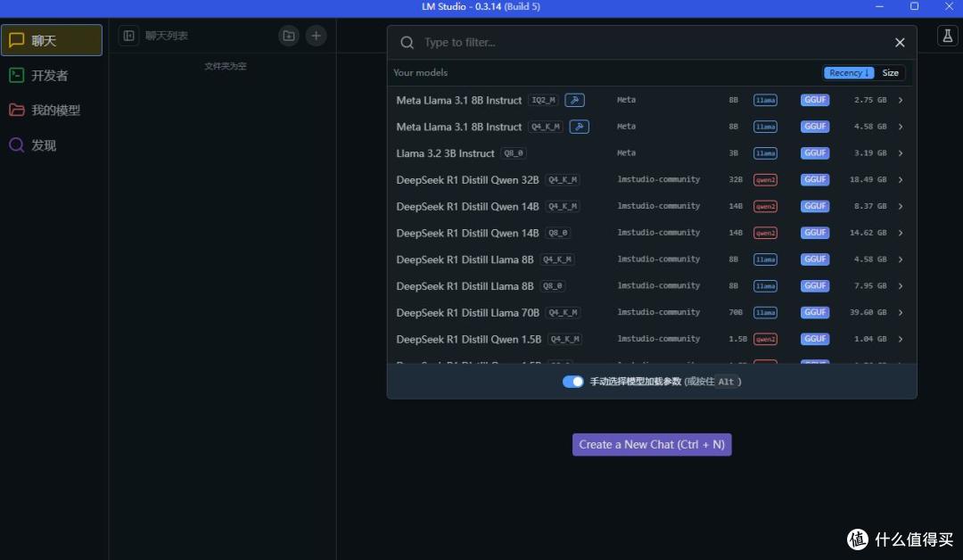963x560 pixels.
Task: Expand chevron for 39.60 GB model row
Action: point(901,312)
